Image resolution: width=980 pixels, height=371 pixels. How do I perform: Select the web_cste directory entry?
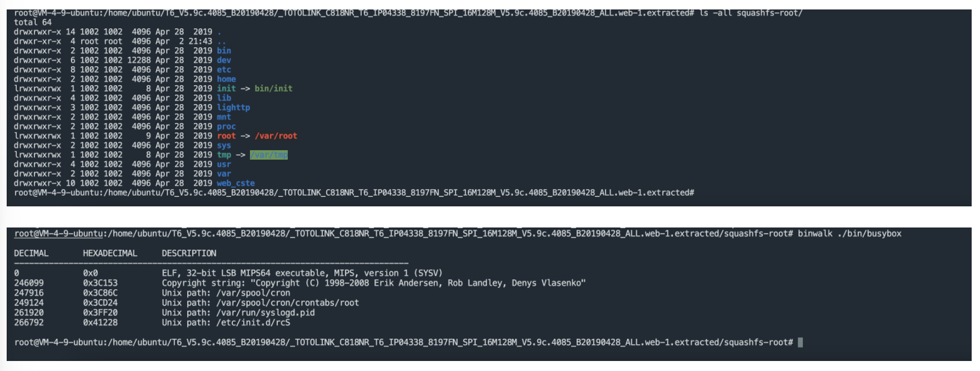tap(236, 183)
